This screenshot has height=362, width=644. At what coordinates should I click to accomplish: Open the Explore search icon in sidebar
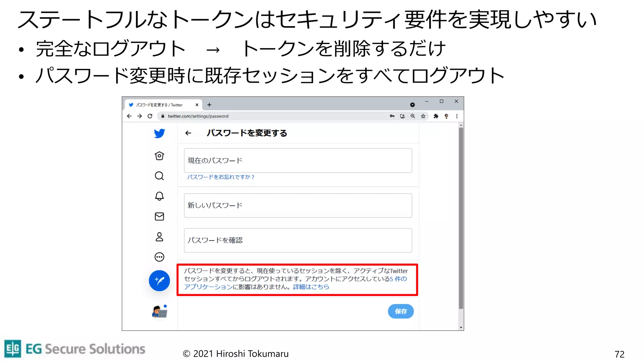(159, 176)
